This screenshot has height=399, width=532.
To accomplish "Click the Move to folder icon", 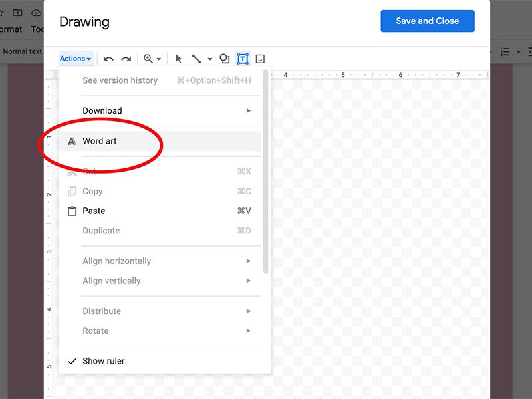I will pos(16,12).
